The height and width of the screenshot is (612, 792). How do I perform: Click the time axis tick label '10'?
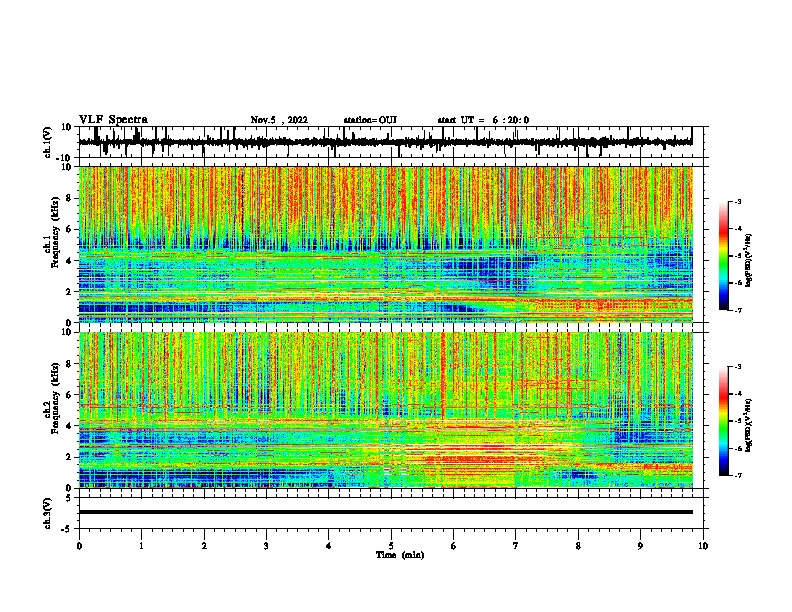(703, 546)
